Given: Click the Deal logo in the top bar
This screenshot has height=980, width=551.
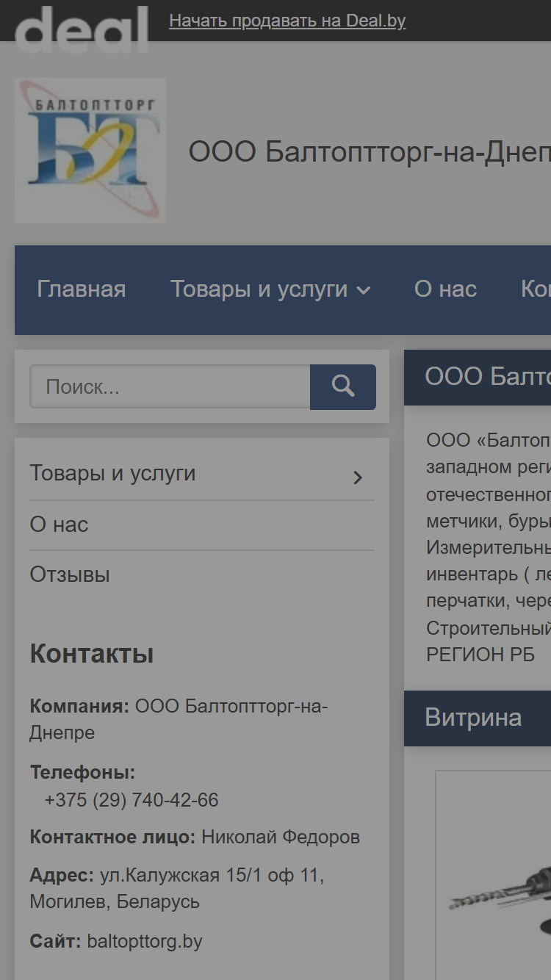Looking at the screenshot, I should [82, 28].
